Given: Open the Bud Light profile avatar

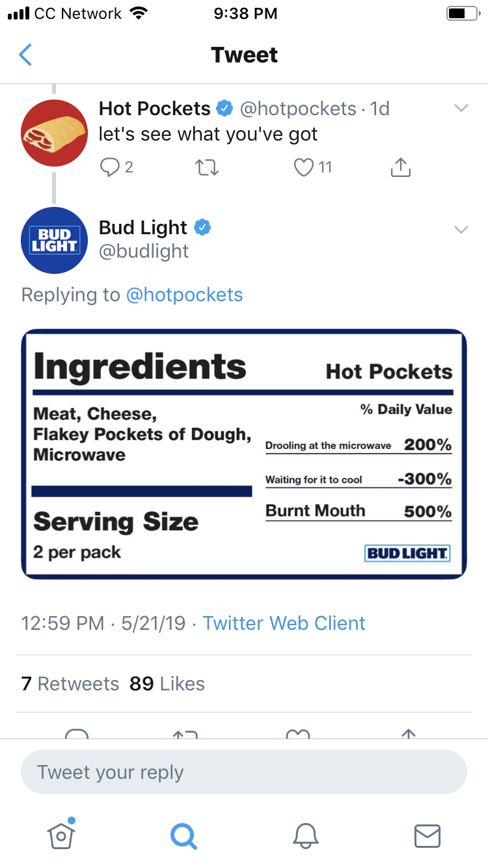Looking at the screenshot, I should 54,240.
